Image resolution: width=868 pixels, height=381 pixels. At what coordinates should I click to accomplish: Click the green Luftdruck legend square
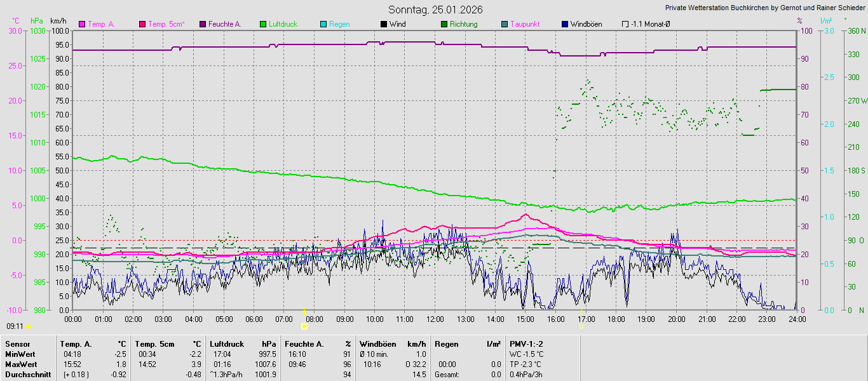click(263, 24)
